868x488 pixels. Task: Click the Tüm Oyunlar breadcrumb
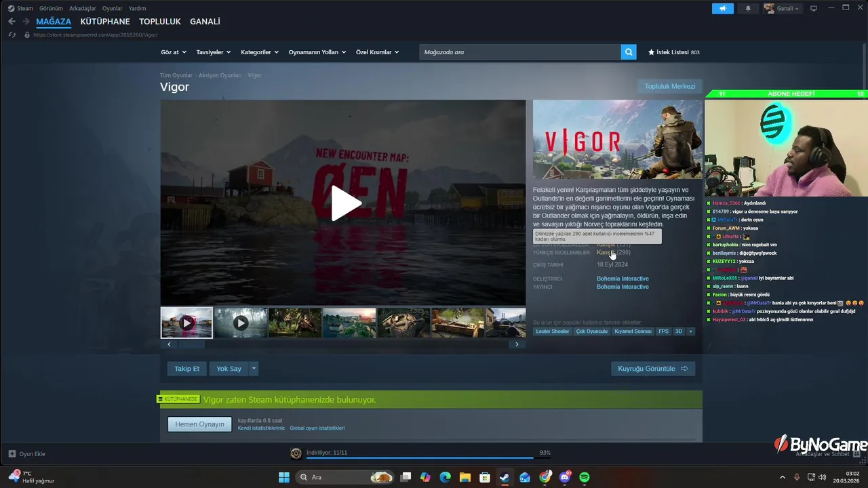coord(176,75)
